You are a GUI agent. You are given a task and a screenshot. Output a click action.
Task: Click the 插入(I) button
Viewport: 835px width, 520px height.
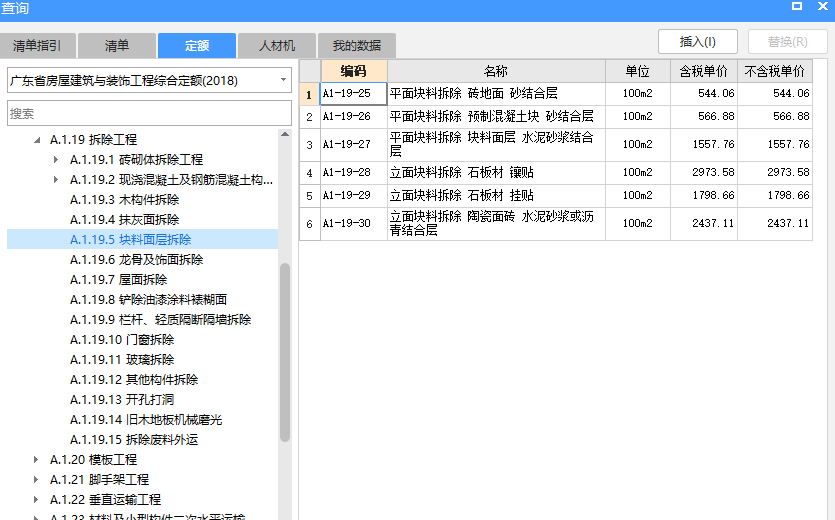(698, 42)
